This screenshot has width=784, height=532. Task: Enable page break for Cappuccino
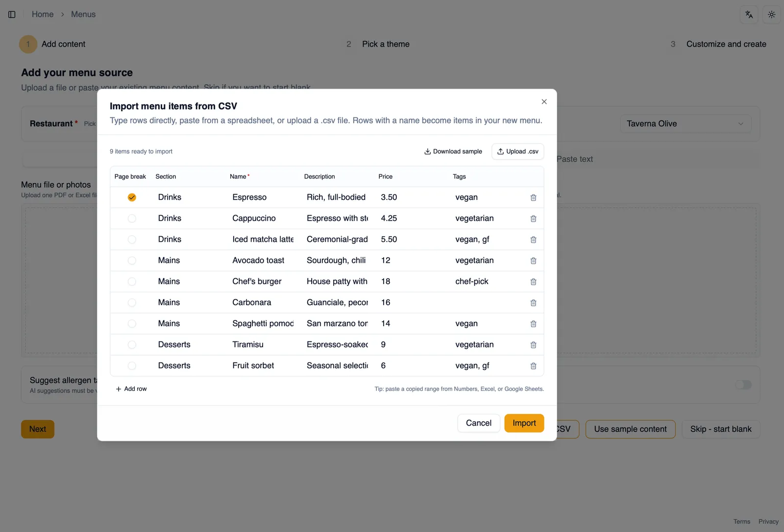click(132, 218)
